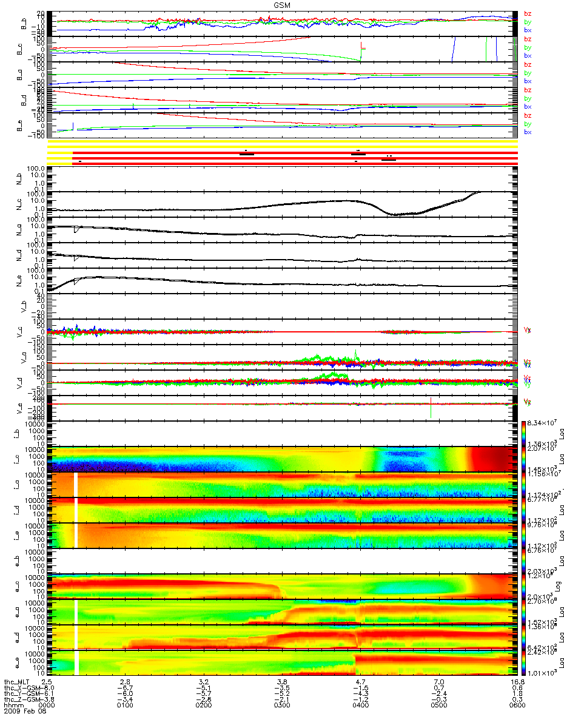Viewport: 564px width, 728px height.
Task: Click the red bz legend of B_c
Action: tap(528, 39)
